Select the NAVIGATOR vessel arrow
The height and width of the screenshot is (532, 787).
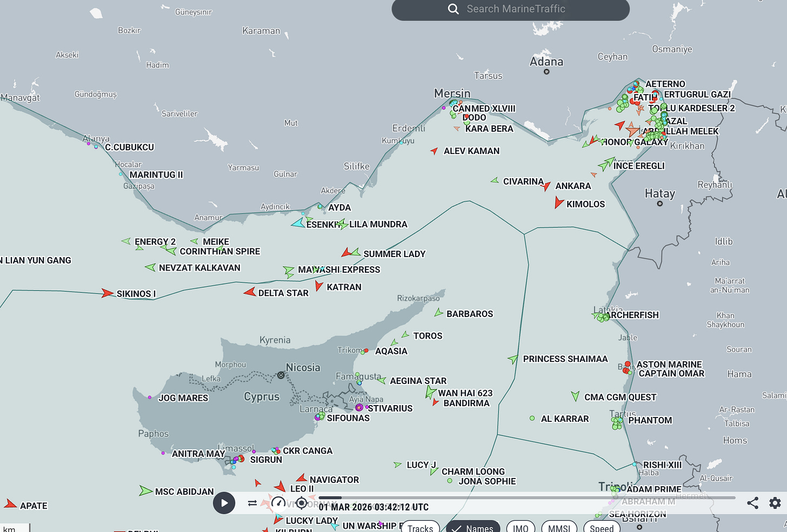(302, 479)
